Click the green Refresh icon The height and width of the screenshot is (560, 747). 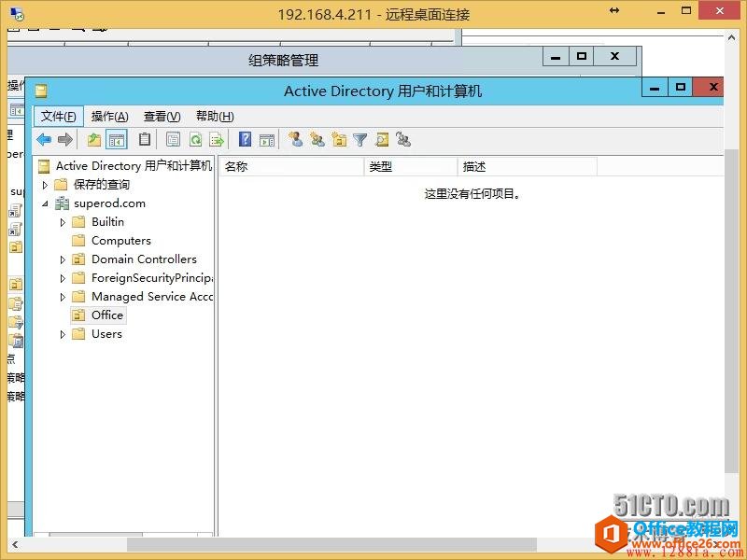tap(196, 139)
